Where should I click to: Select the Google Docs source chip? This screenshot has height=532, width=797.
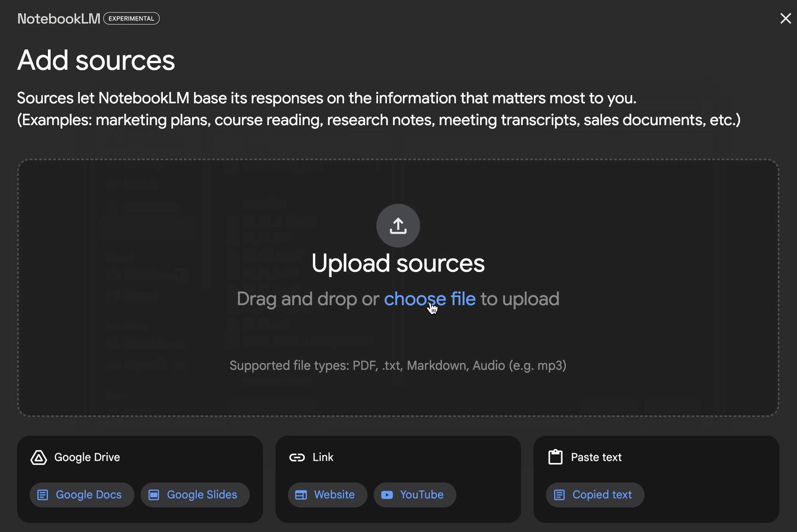coord(82,495)
